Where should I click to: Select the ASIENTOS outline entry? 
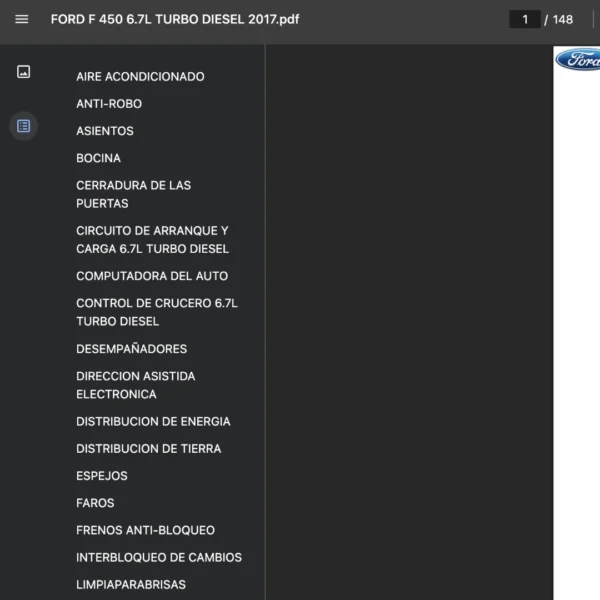click(x=105, y=131)
